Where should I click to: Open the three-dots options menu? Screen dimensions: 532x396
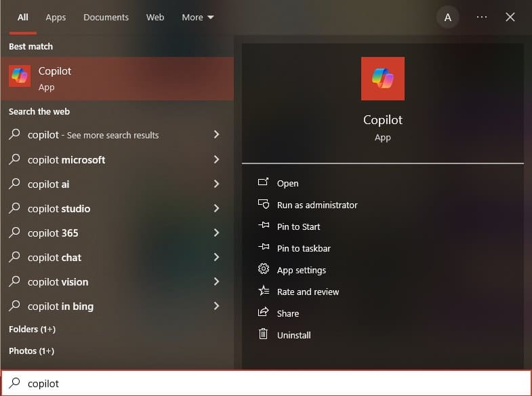[x=482, y=18]
